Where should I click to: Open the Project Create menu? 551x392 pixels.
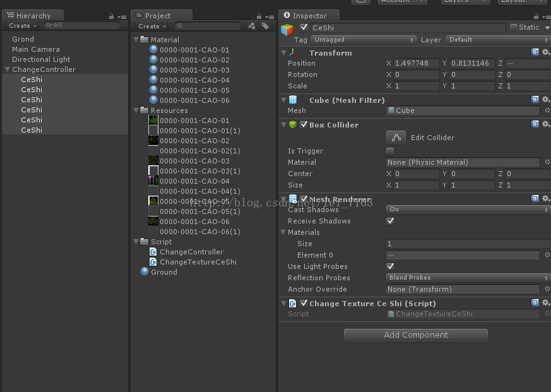tap(152, 26)
